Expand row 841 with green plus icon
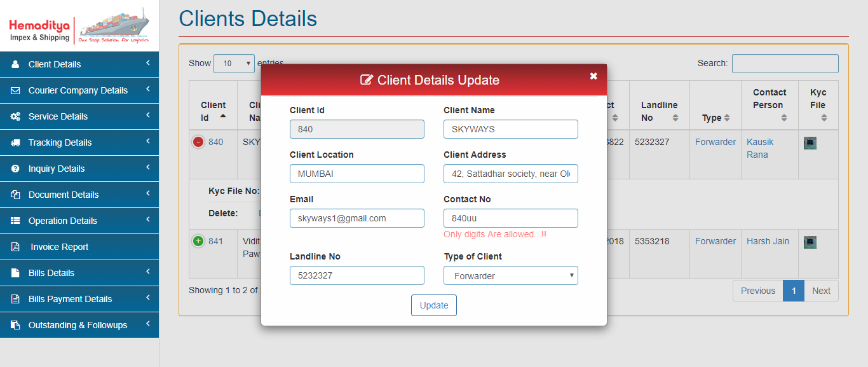This screenshot has width=868, height=367. pos(198,241)
